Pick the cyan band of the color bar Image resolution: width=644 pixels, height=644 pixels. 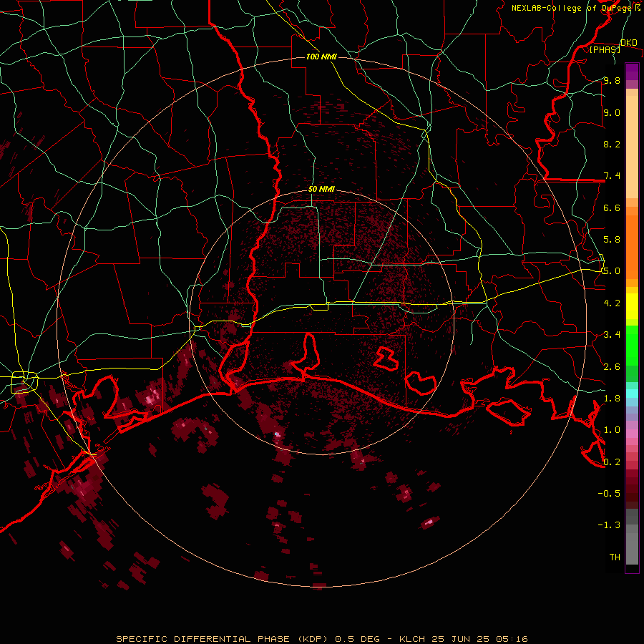click(x=632, y=394)
